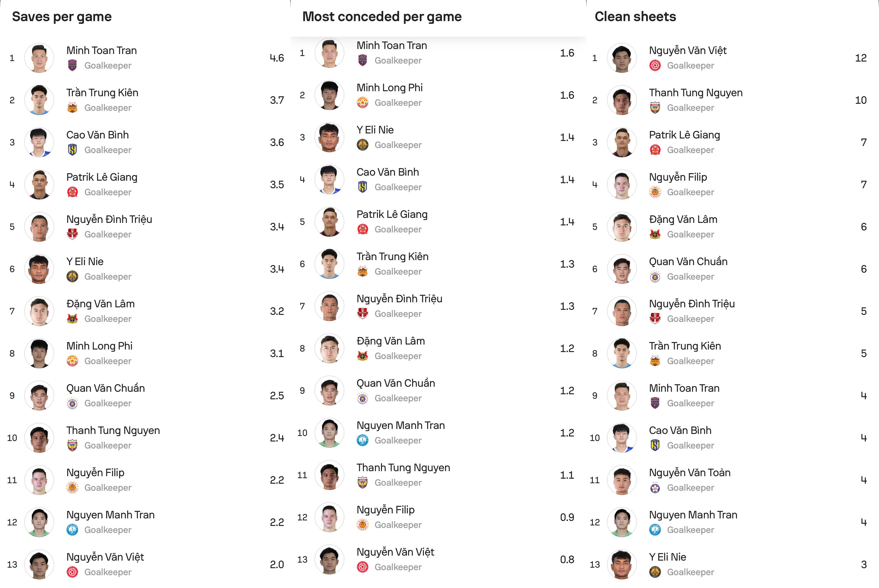Screen dimensions: 879x588
Task: Open the Clean sheets heading
Action: (635, 17)
